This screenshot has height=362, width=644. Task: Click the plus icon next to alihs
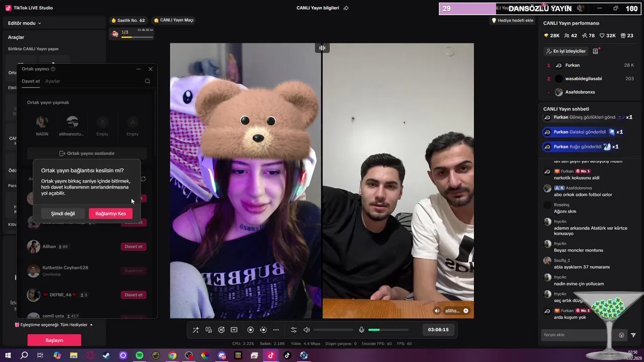point(466,311)
